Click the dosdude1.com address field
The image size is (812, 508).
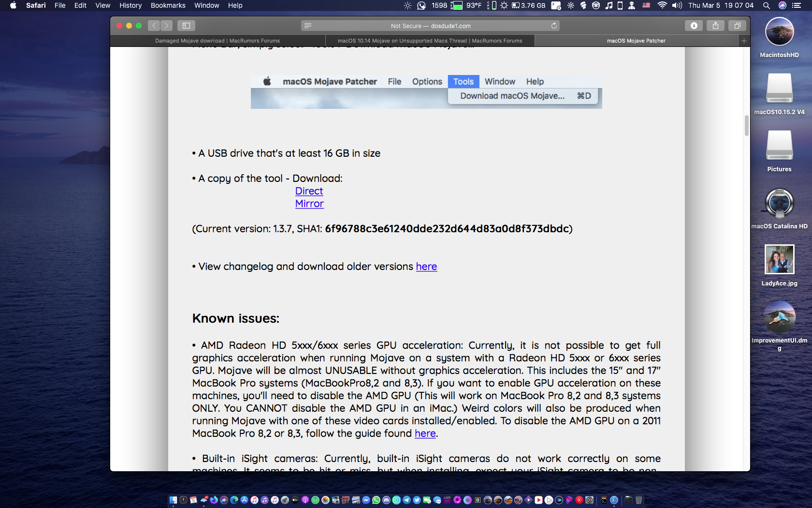[x=430, y=26]
